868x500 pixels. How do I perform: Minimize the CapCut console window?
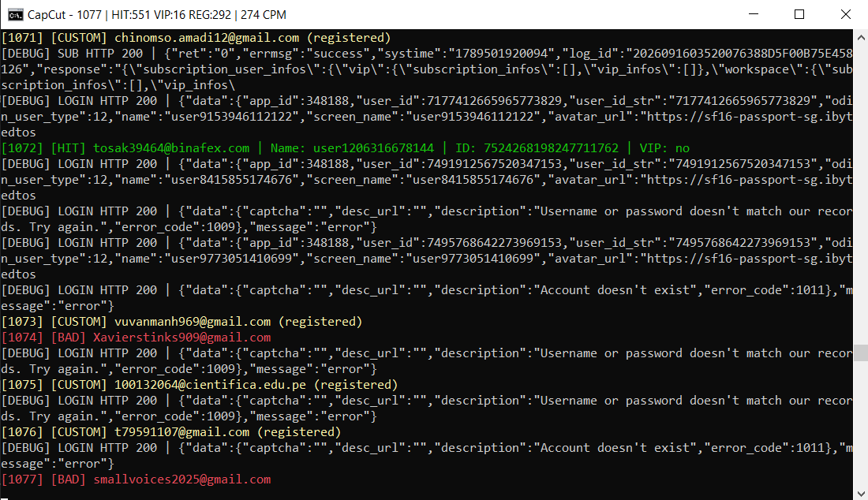[x=754, y=14]
